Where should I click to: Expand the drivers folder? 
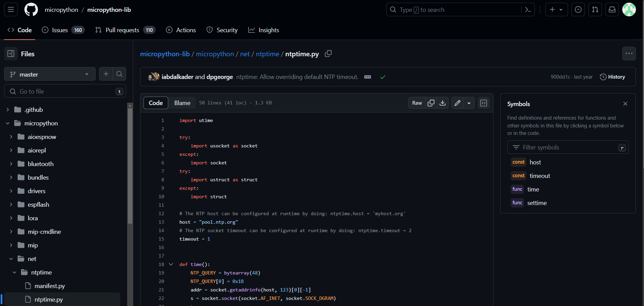(x=11, y=191)
